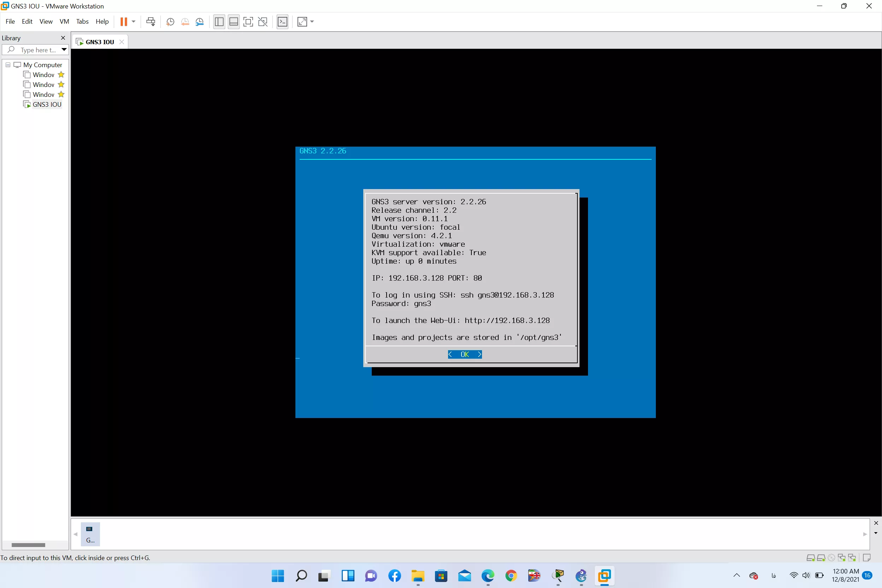Open the message log icon in the status bar

coord(866,558)
